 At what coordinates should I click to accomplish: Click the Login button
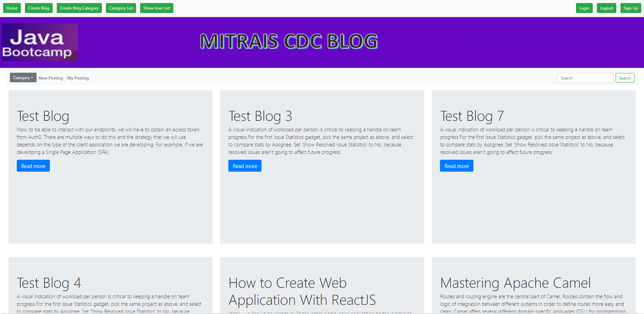click(584, 8)
